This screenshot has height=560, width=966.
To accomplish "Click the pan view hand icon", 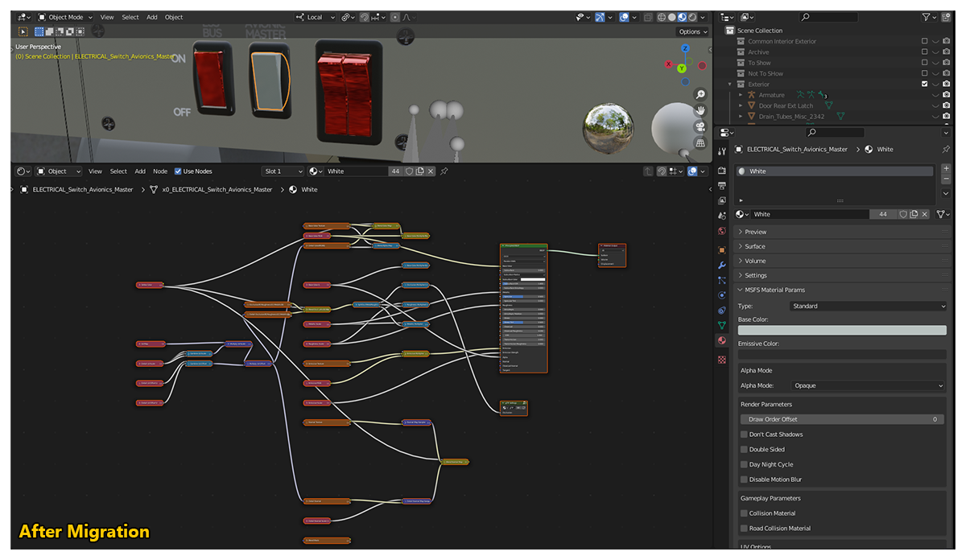I will 700,110.
